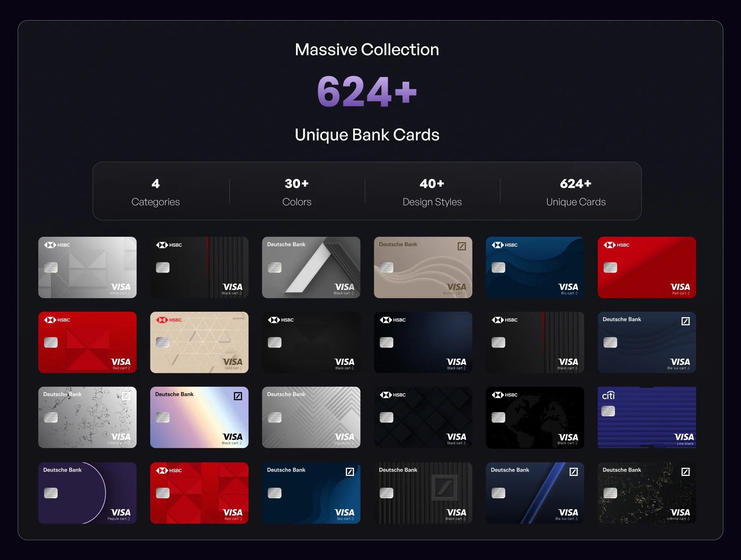Viewport: 741px width, 560px height.
Task: Click the chip on the Citi card
Action: [x=608, y=411]
